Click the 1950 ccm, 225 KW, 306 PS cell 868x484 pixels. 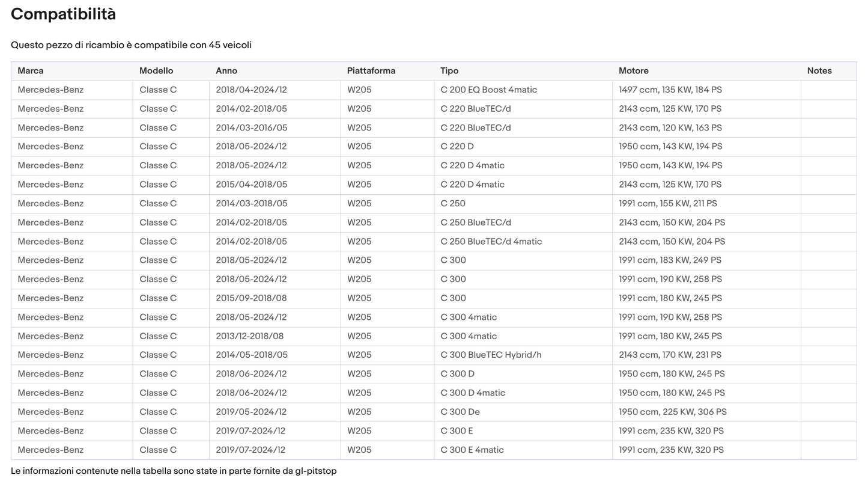tap(673, 412)
